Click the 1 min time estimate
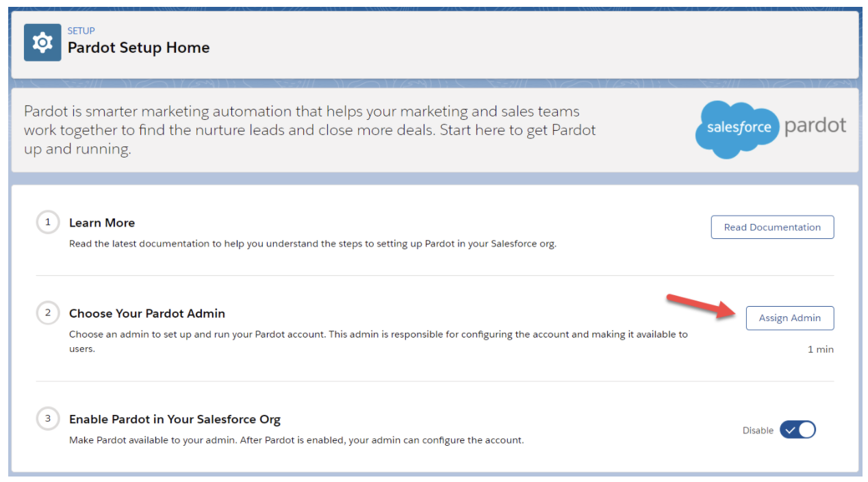868x482 pixels. click(821, 349)
